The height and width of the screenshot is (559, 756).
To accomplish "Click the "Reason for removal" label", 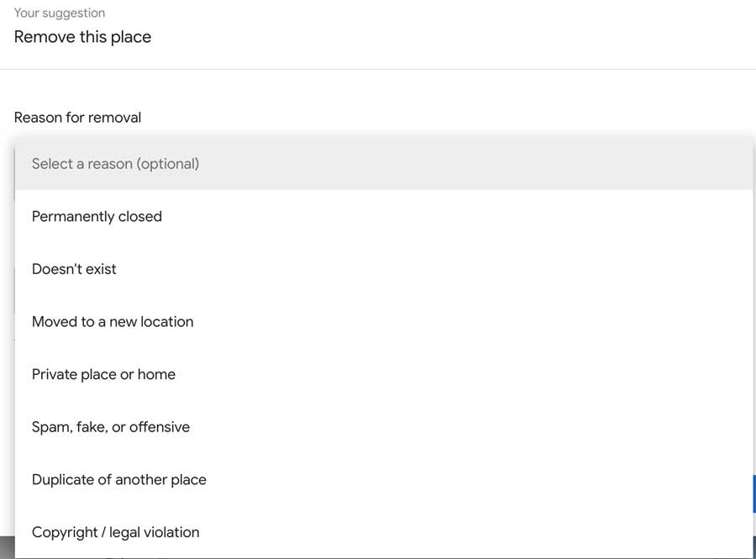I will 77,118.
